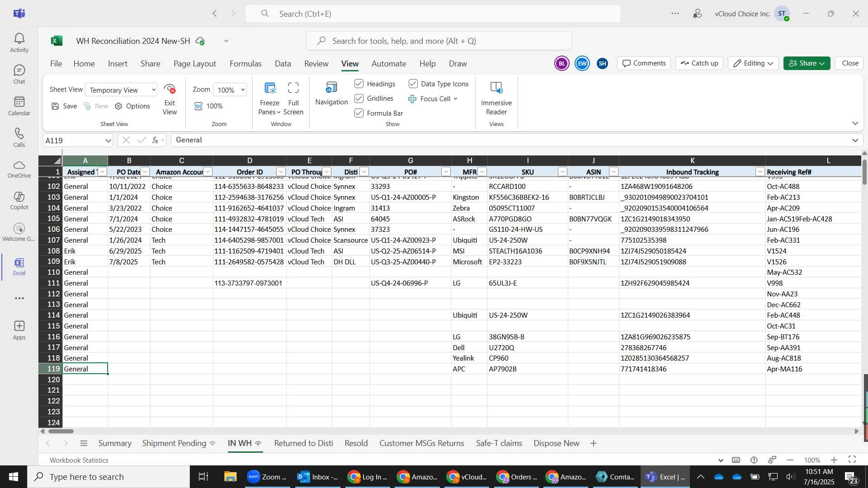Switch to the Returned to Disti sheet
868x488 pixels.
pos(303,443)
